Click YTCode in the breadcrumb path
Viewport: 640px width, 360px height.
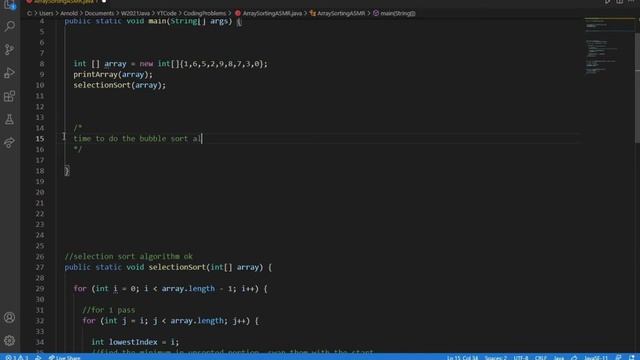pyautogui.click(x=167, y=13)
